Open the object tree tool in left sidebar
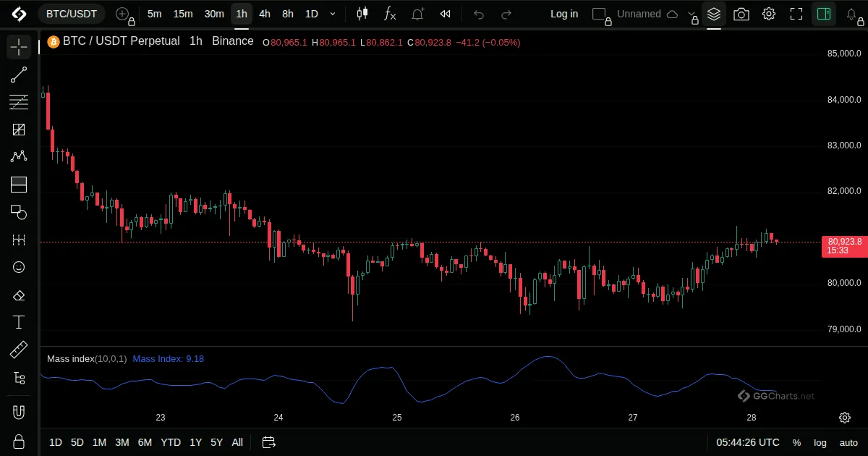The image size is (868, 456). (x=19, y=377)
